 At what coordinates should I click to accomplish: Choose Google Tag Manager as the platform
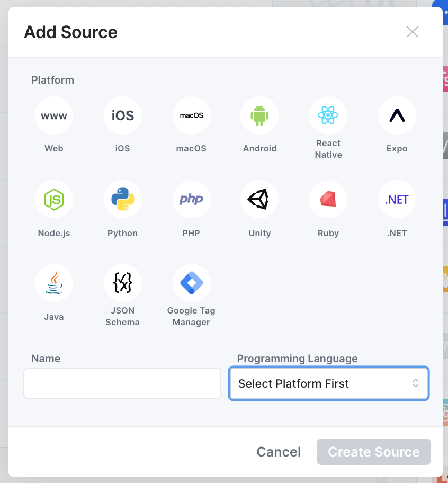point(191,283)
